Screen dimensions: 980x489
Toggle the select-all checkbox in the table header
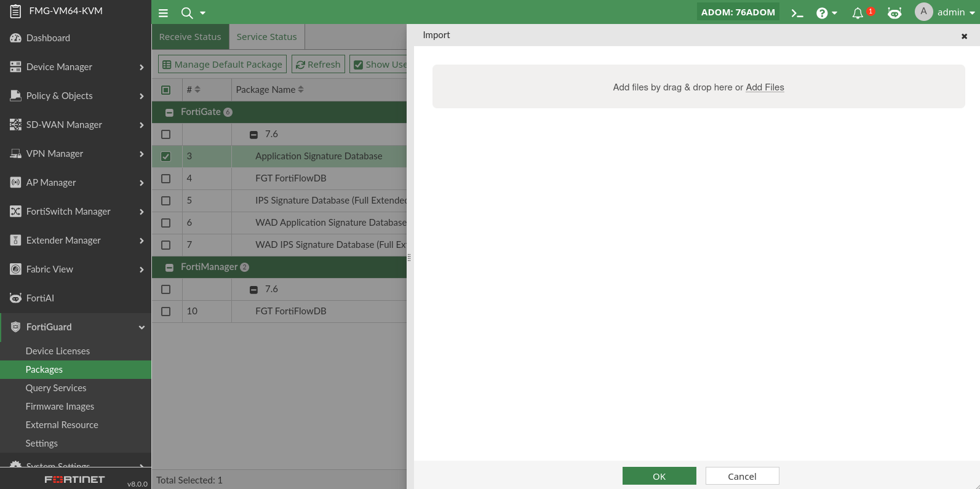(166, 90)
